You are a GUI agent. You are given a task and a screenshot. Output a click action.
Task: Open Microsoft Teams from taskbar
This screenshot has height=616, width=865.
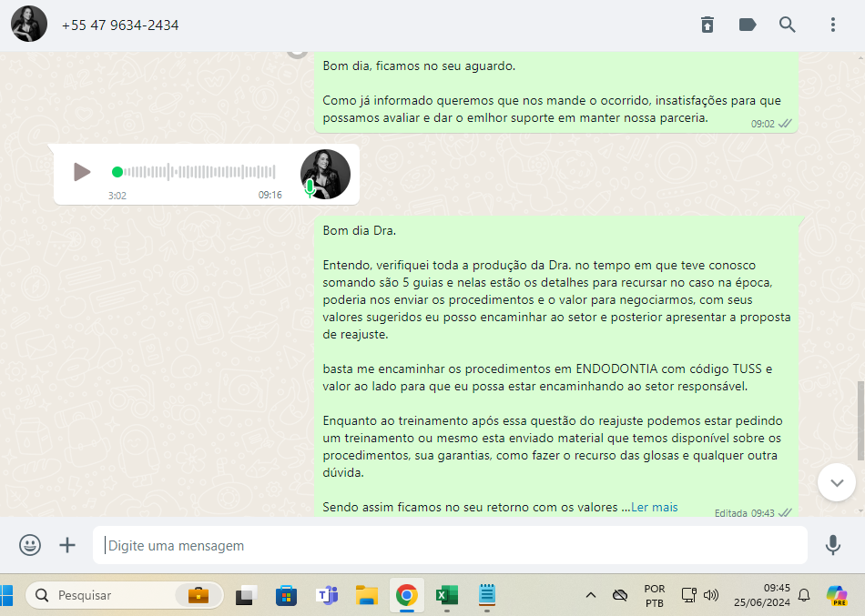327,596
